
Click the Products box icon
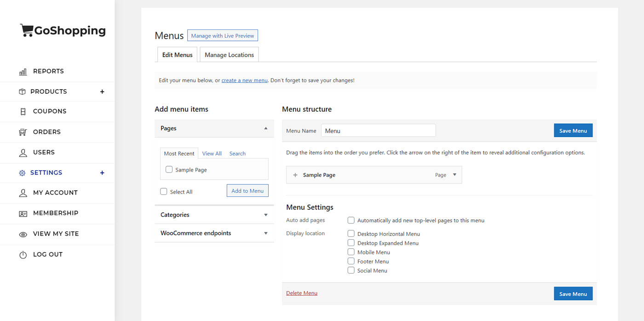[22, 92]
